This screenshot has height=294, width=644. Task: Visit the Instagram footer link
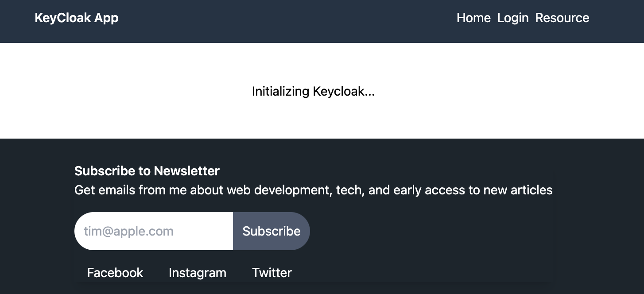click(198, 273)
